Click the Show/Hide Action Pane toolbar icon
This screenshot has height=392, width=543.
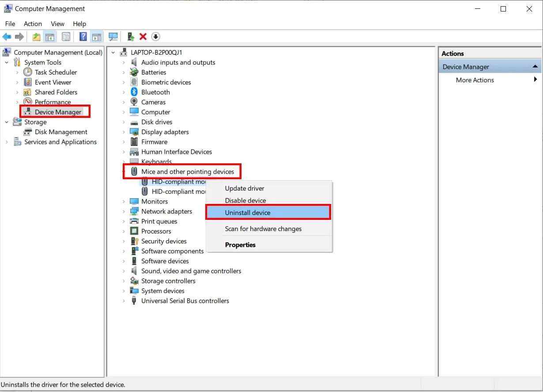[97, 36]
